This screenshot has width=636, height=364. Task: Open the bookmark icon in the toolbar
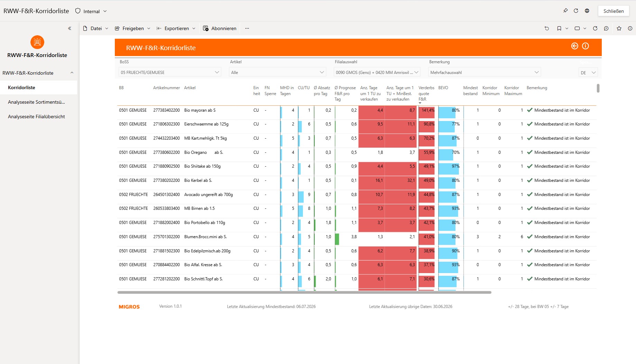coord(559,28)
